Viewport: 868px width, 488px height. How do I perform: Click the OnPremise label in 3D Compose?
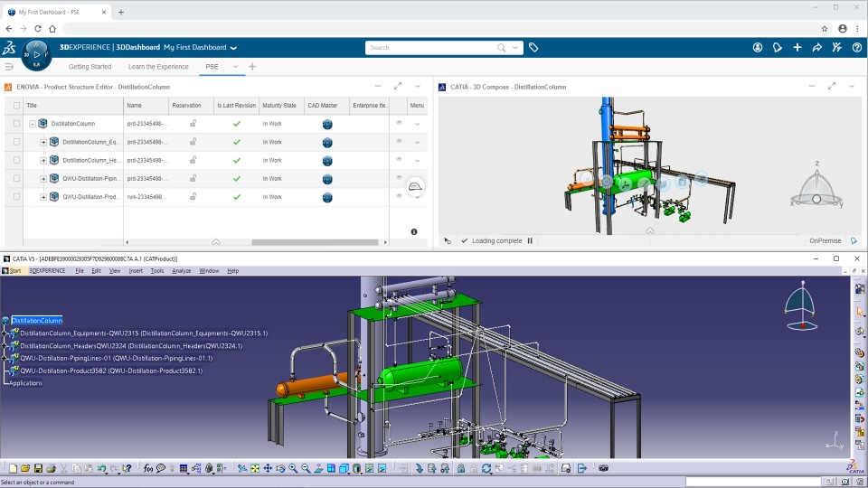(x=825, y=240)
